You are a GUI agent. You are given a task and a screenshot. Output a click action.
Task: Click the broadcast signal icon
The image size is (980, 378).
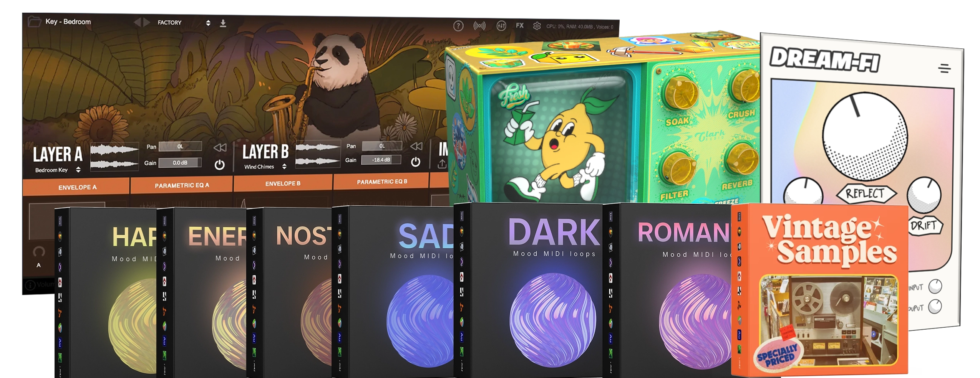[479, 26]
